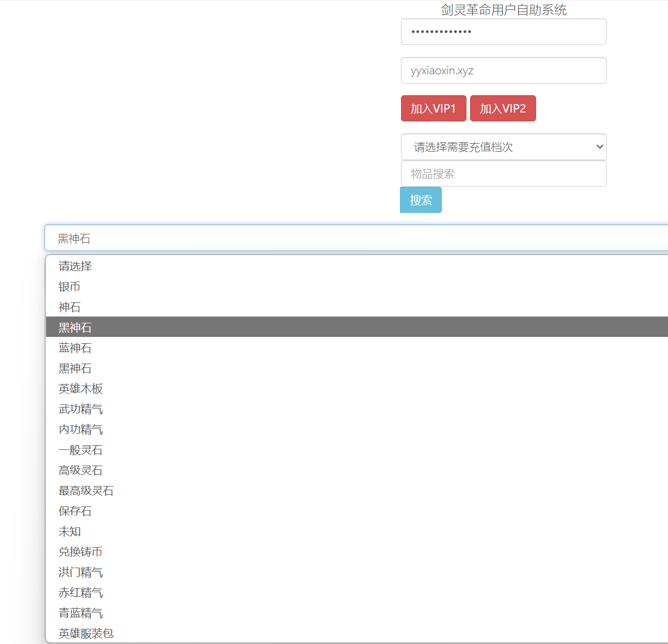Pick 最高级灵石 from the list
The width and height of the screenshot is (668, 644).
[86, 490]
